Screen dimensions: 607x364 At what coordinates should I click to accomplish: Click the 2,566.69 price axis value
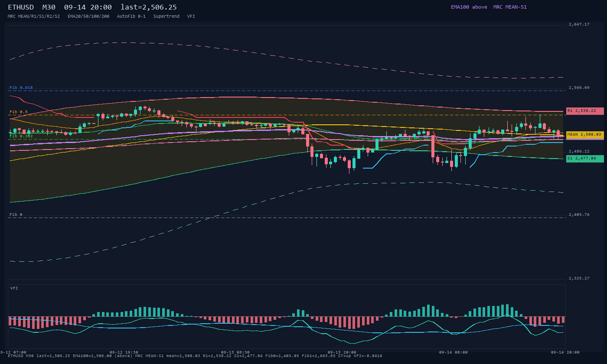[579, 88]
